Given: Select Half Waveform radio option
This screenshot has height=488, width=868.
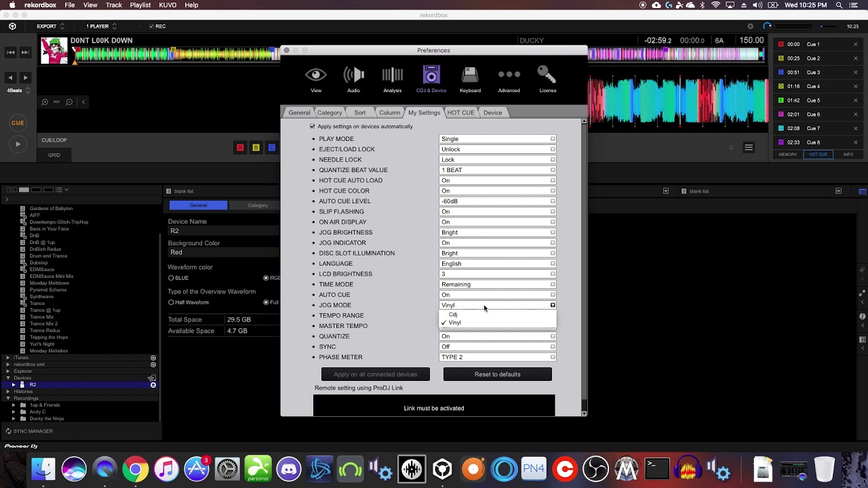Looking at the screenshot, I should 171,302.
